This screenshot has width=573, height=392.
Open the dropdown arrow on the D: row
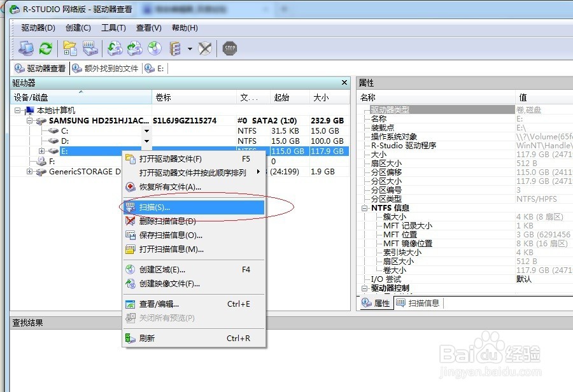coord(146,141)
